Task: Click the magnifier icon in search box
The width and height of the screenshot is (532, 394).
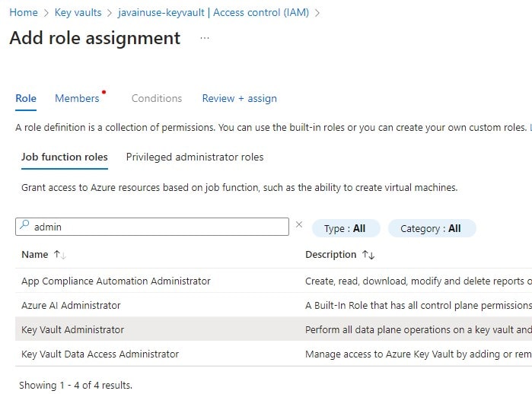Action: click(x=24, y=225)
